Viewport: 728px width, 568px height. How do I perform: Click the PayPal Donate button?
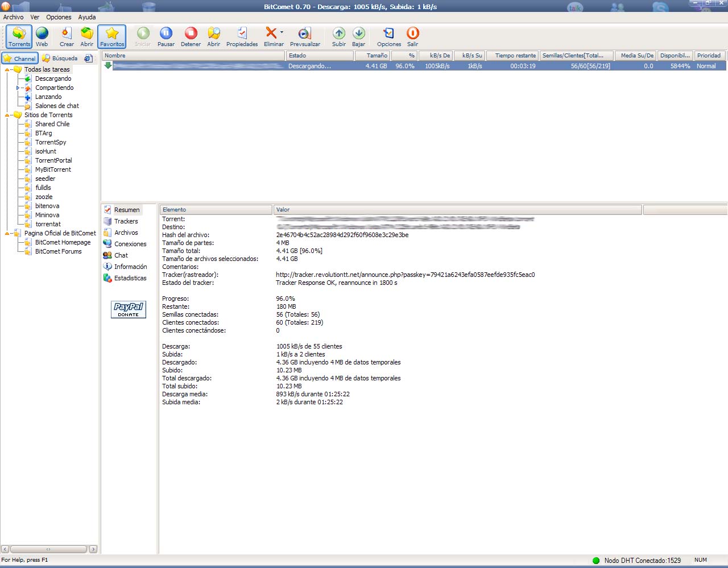(129, 309)
